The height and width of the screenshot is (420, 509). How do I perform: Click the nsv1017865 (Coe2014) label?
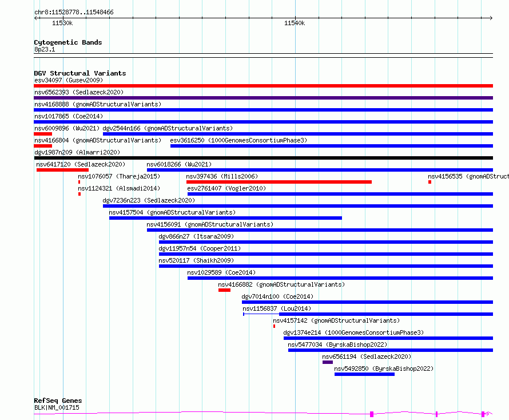69,116
